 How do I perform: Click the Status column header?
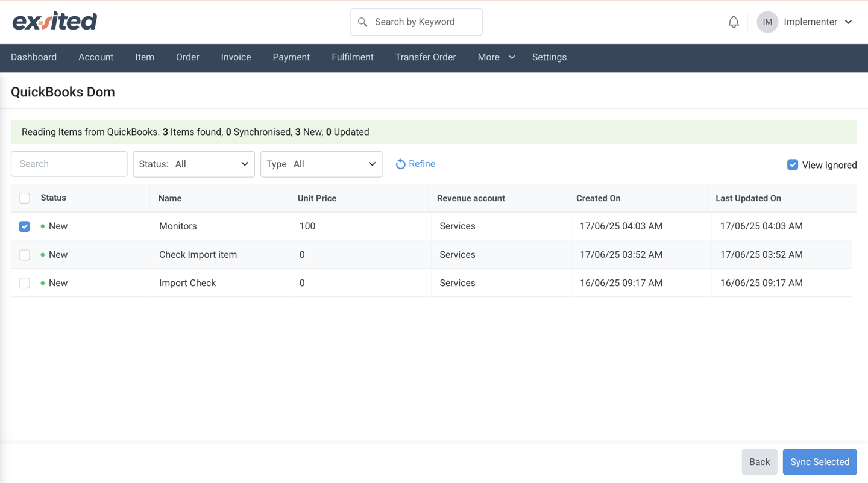[53, 198]
